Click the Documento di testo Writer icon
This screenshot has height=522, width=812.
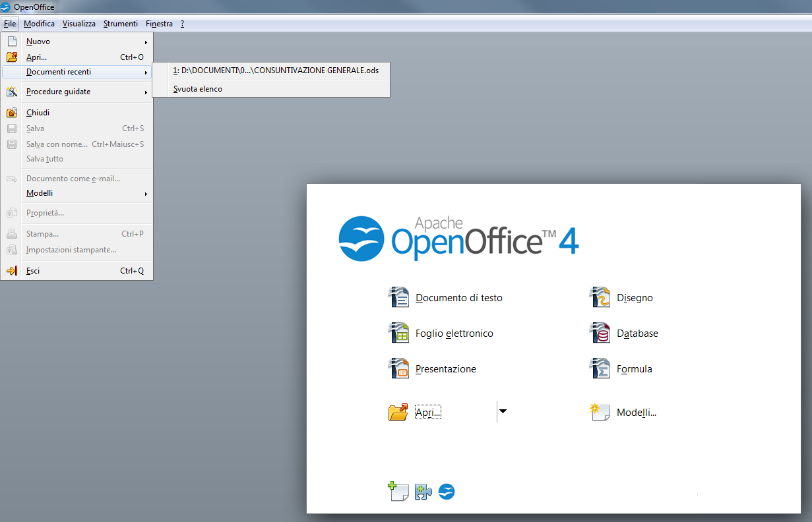click(x=398, y=297)
